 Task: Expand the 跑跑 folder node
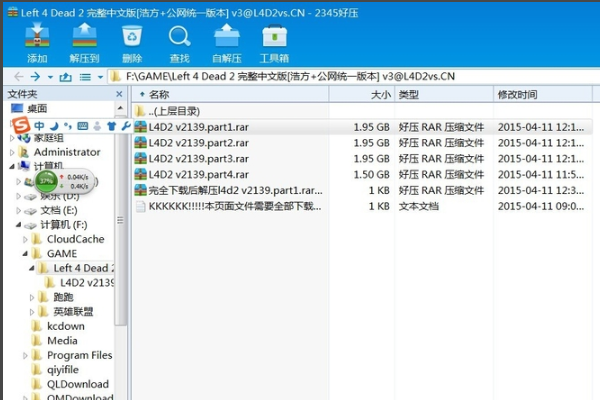click(32, 297)
